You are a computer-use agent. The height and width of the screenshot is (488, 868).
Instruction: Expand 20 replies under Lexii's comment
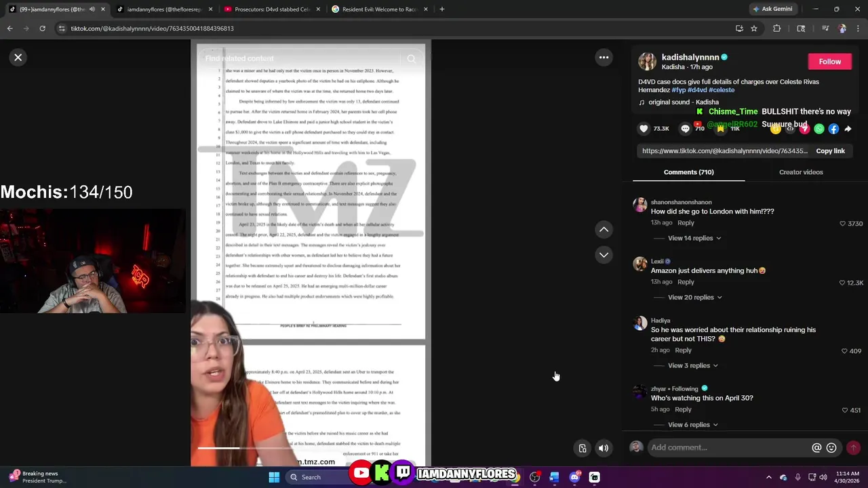695,298
